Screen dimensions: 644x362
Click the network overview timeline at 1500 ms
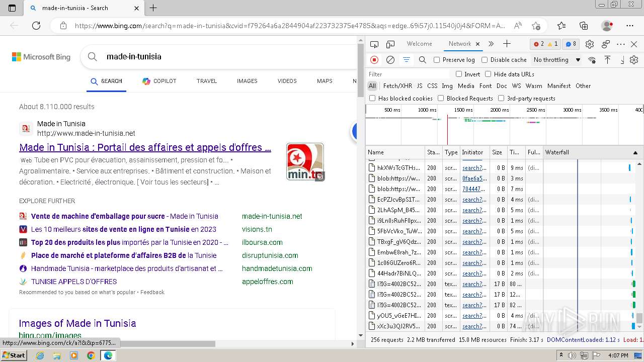click(463, 110)
